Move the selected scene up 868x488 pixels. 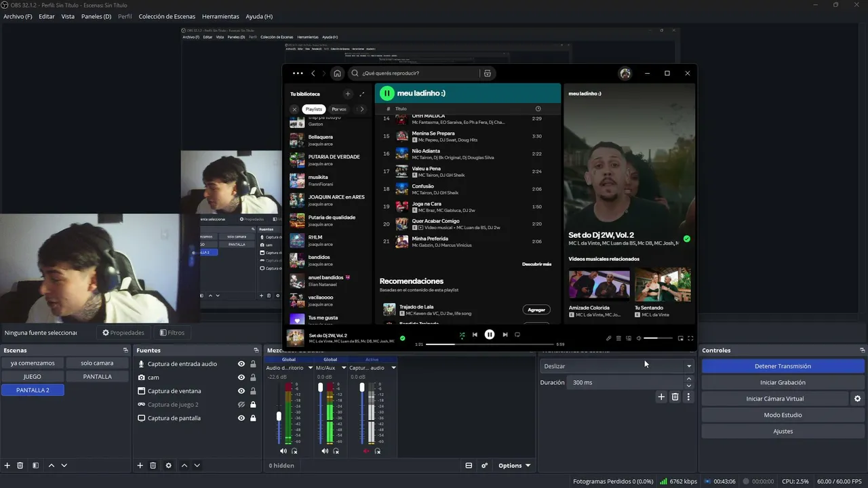52,466
